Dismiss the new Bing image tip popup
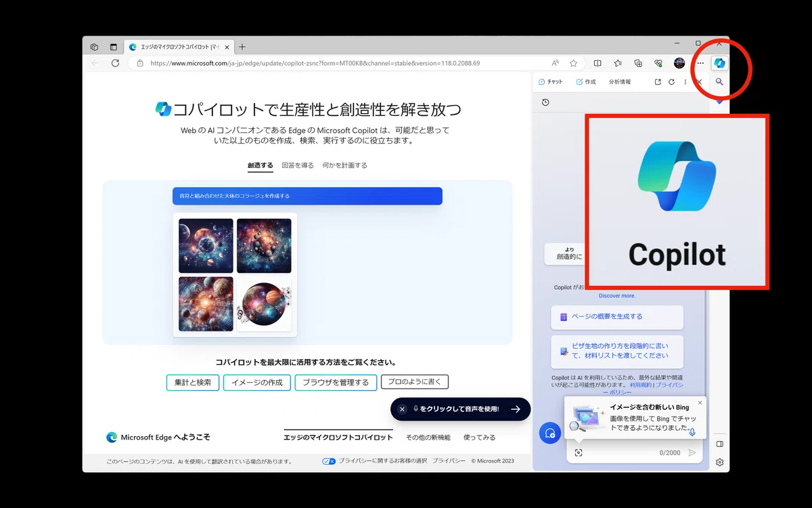Image resolution: width=812 pixels, height=508 pixels. coord(700,403)
